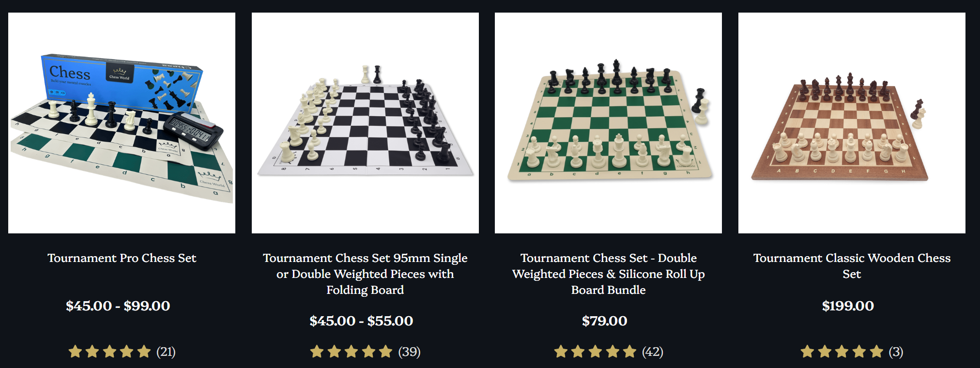Screen dimensions: 980x368
Task: Open the (3) reviews count
Action: (x=896, y=352)
